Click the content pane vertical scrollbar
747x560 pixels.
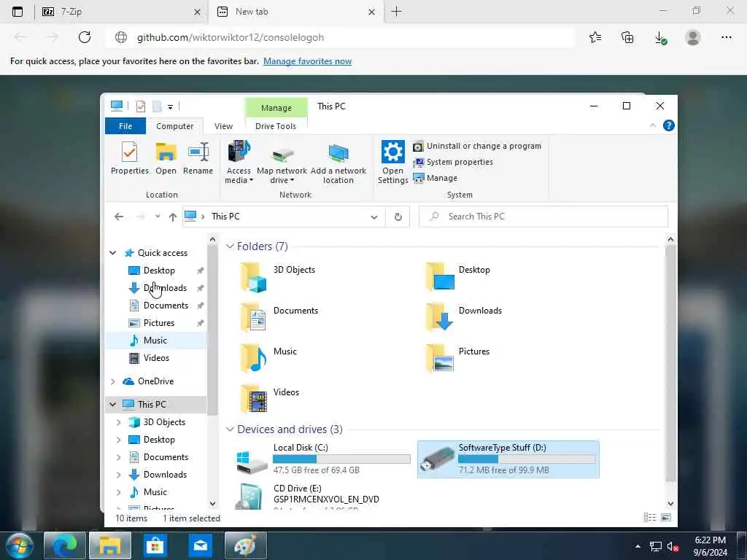[671, 363]
